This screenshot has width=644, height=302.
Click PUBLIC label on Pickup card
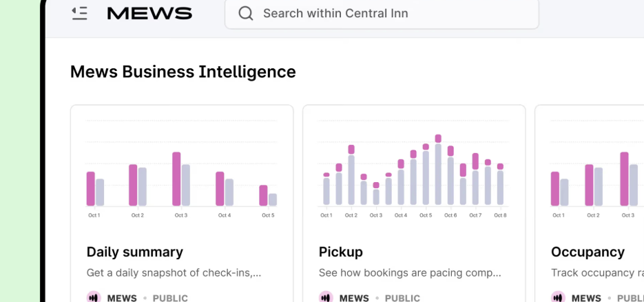point(402,298)
